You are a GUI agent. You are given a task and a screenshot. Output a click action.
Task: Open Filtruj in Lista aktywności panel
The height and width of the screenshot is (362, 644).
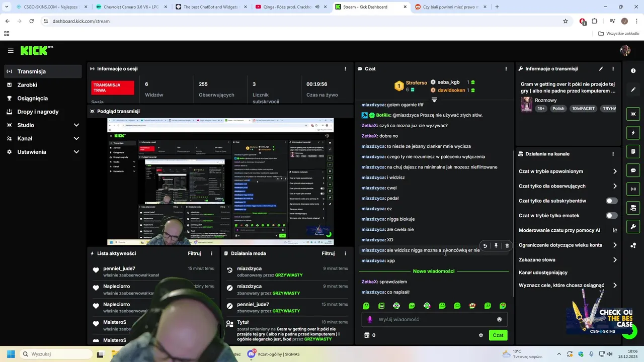coord(194,253)
